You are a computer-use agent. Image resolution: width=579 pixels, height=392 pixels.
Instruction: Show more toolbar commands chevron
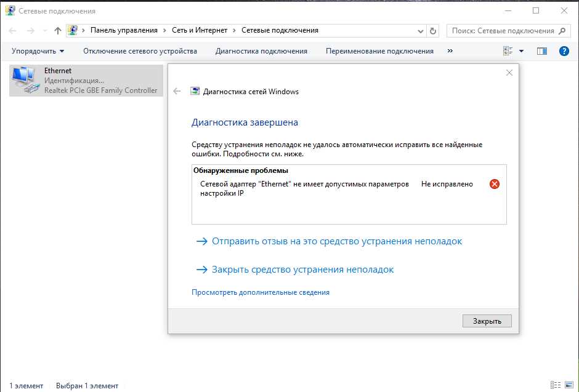[450, 51]
